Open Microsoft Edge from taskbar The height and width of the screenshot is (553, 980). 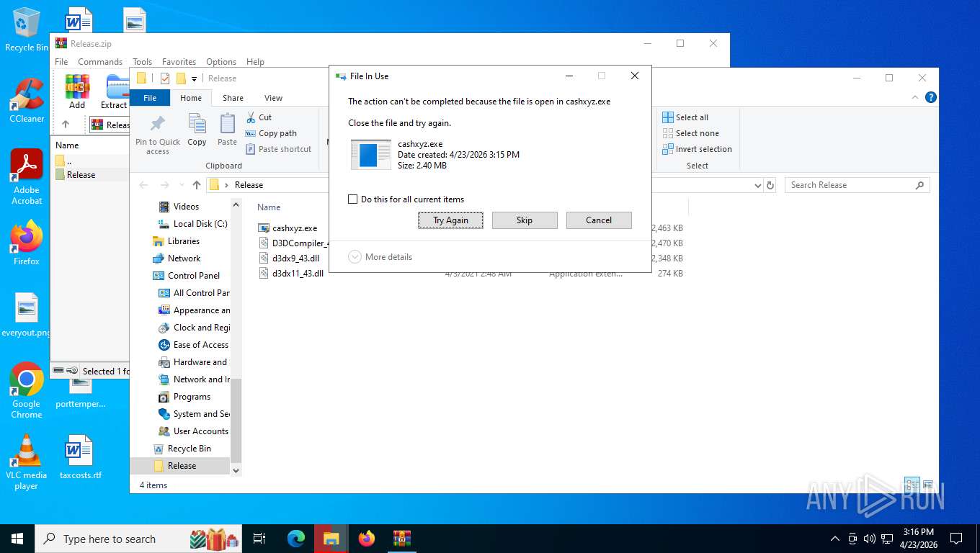pos(296,539)
